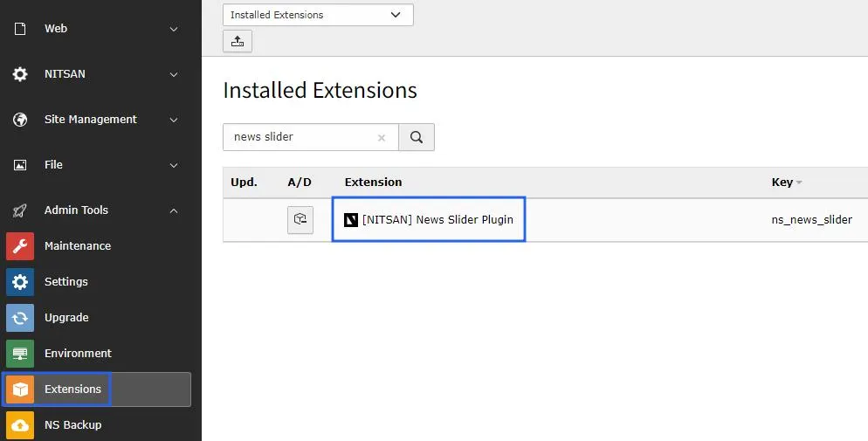Collapse the Admin Tools chevron
The height and width of the screenshot is (441, 868).
[174, 210]
